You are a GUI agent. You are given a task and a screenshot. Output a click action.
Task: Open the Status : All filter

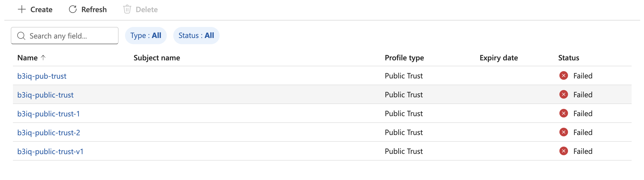click(196, 36)
